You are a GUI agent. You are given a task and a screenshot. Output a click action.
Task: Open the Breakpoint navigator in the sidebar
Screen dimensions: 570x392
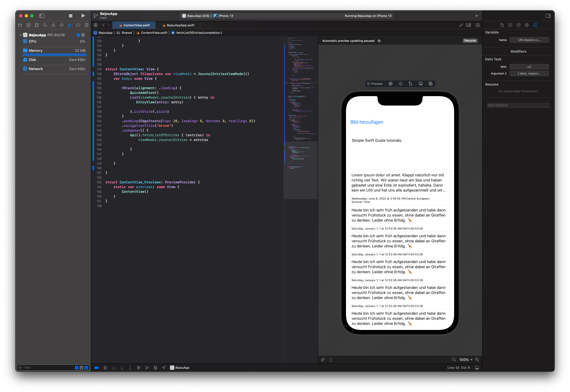click(78, 25)
